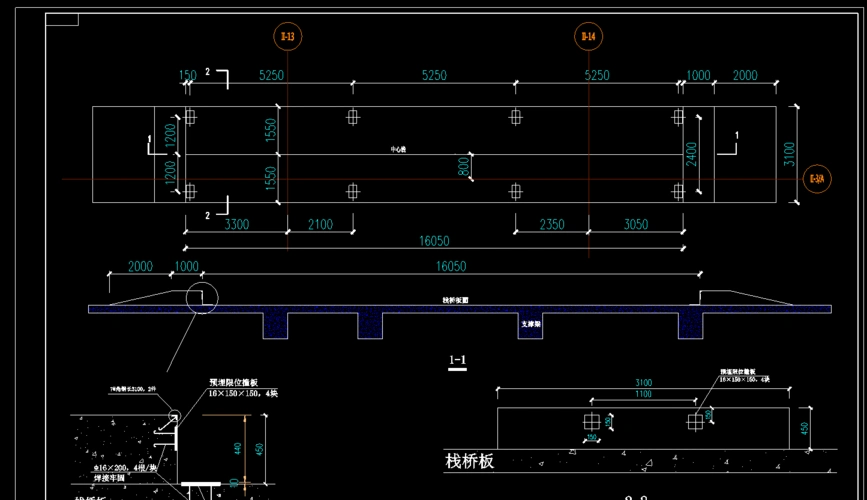
Task: Click the 3050 dimension text
Action: (635, 225)
